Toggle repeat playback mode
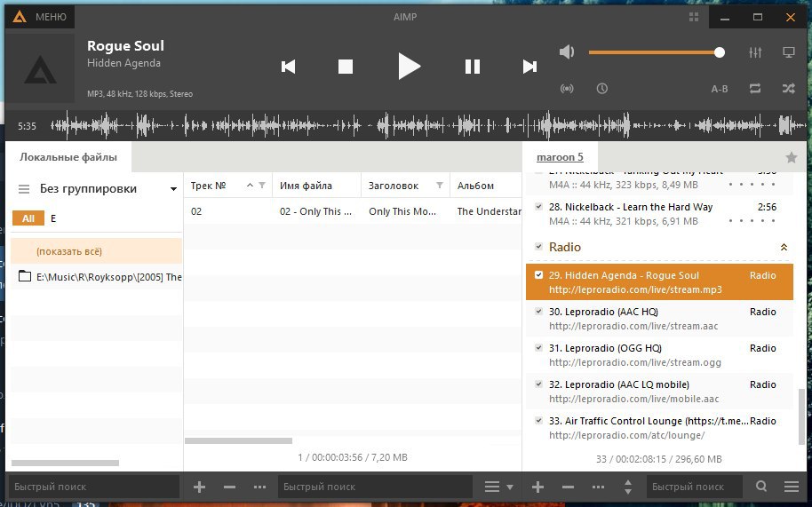The width and height of the screenshot is (812, 507). coord(755,89)
